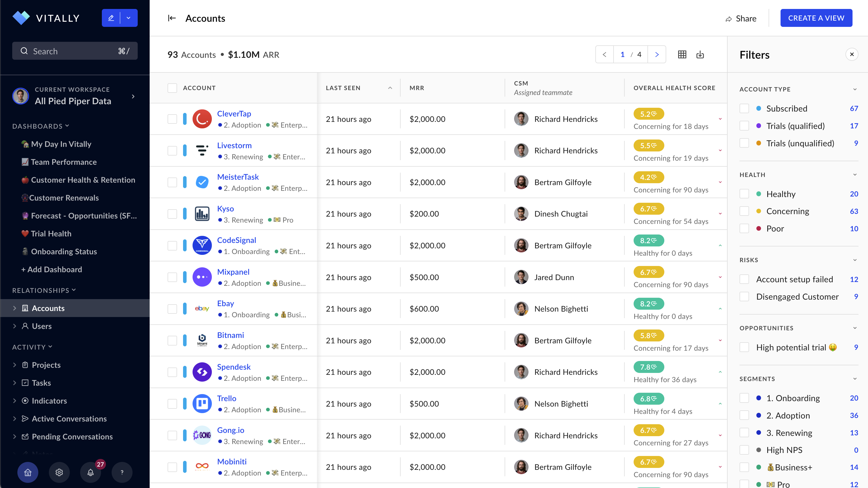
Task: Check the Account setup failed filter
Action: click(744, 279)
